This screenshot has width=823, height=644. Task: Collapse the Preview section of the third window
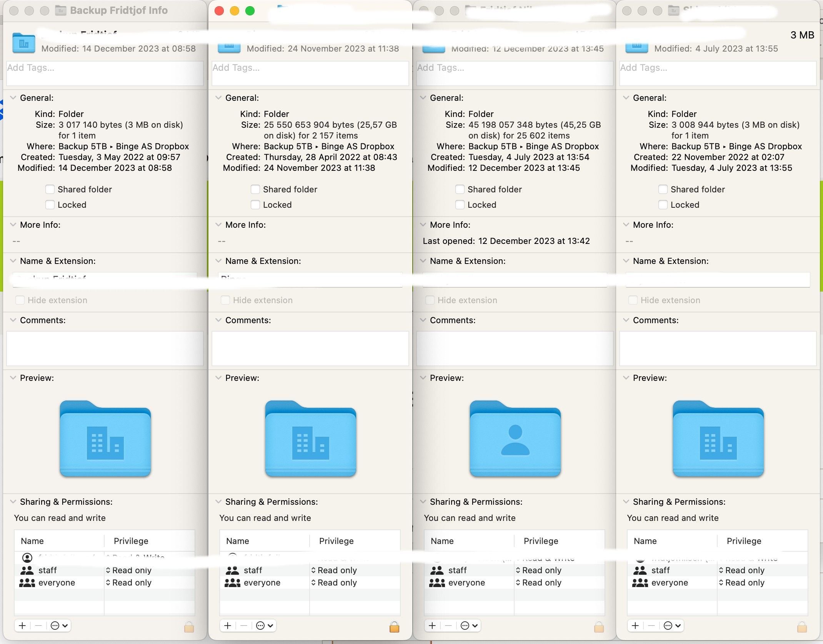click(423, 378)
